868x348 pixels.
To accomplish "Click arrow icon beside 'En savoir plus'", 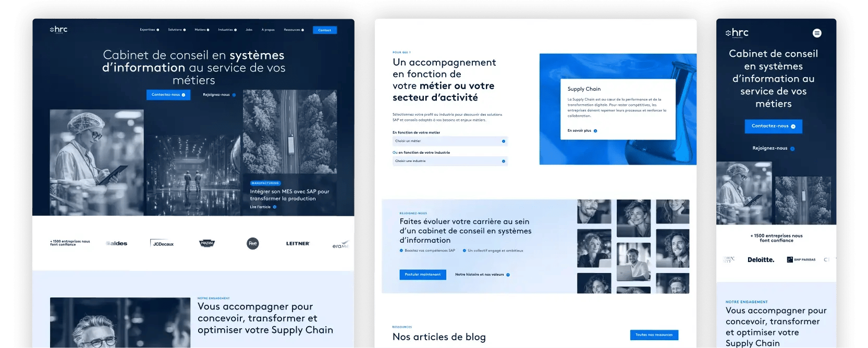I will (x=595, y=131).
